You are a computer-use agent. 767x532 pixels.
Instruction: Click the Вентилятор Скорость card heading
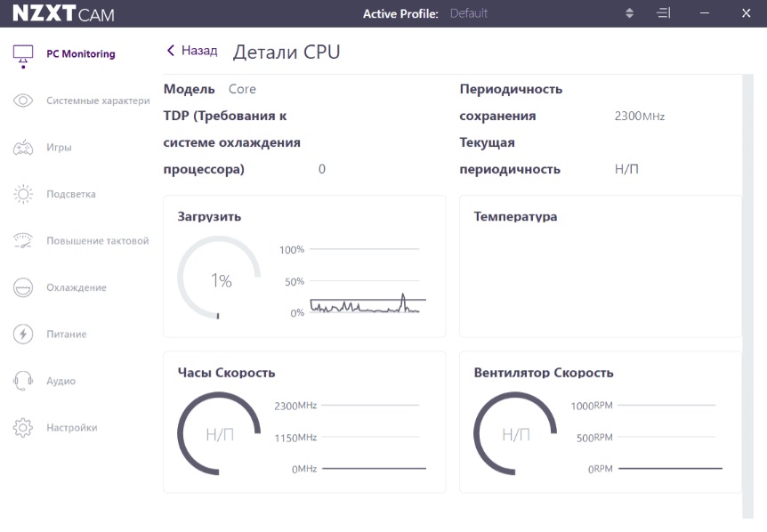(x=543, y=373)
